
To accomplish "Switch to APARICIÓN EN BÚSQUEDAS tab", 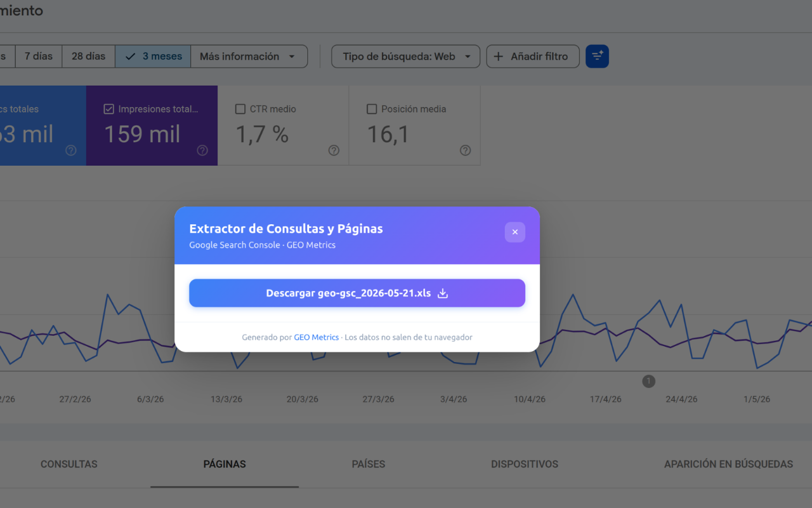I will point(728,464).
